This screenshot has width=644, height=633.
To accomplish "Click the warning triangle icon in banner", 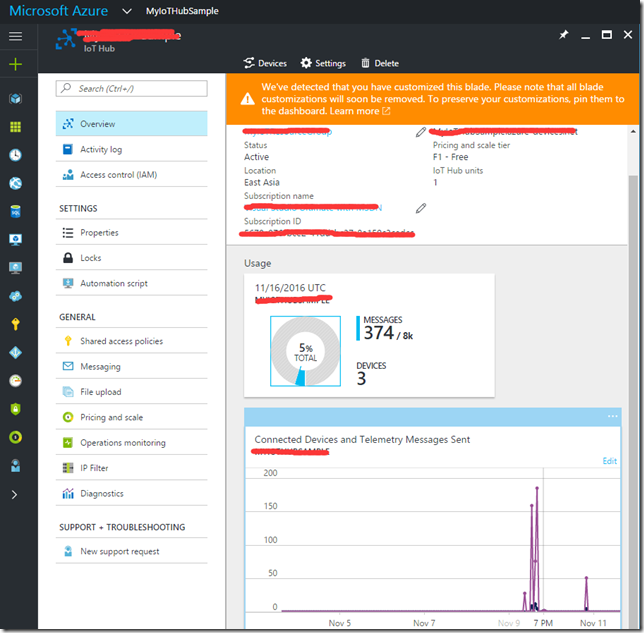I will [247, 99].
